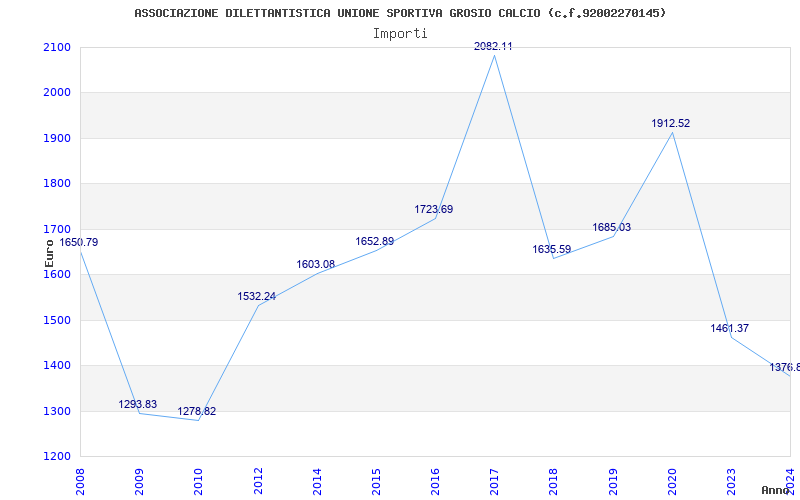Click the y-axis tick 1500

coord(57,320)
